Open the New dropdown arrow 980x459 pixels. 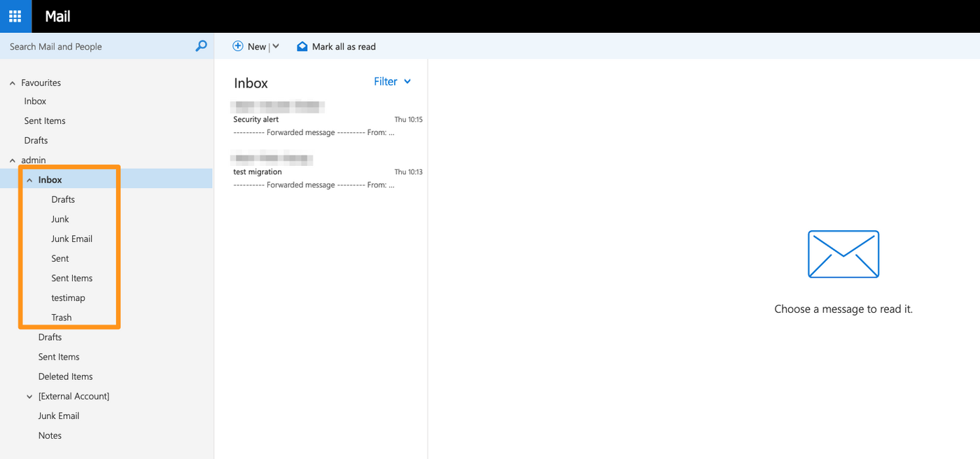pyautogui.click(x=276, y=46)
